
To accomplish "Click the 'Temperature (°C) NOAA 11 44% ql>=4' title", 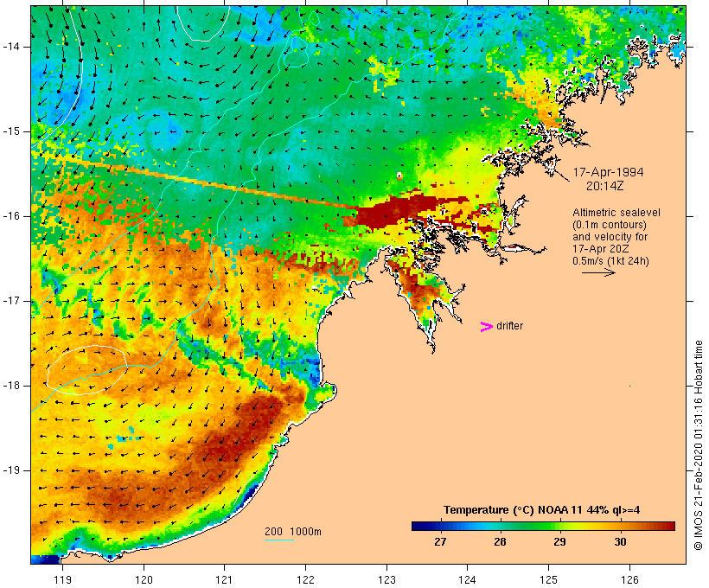I will tap(542, 510).
